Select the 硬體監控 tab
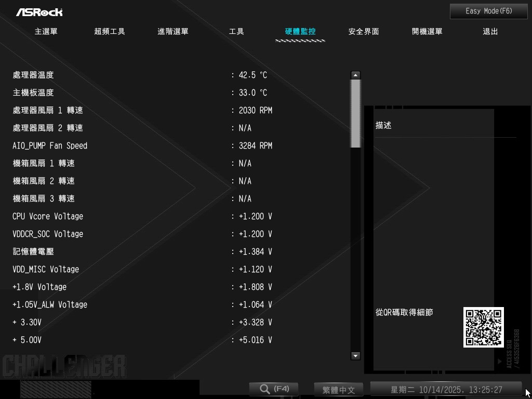 click(300, 32)
